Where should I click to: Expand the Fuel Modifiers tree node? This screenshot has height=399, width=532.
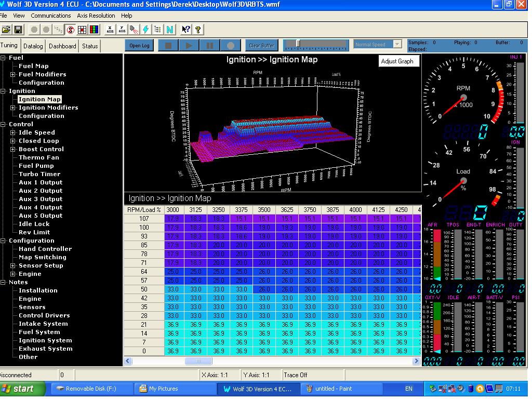13,74
